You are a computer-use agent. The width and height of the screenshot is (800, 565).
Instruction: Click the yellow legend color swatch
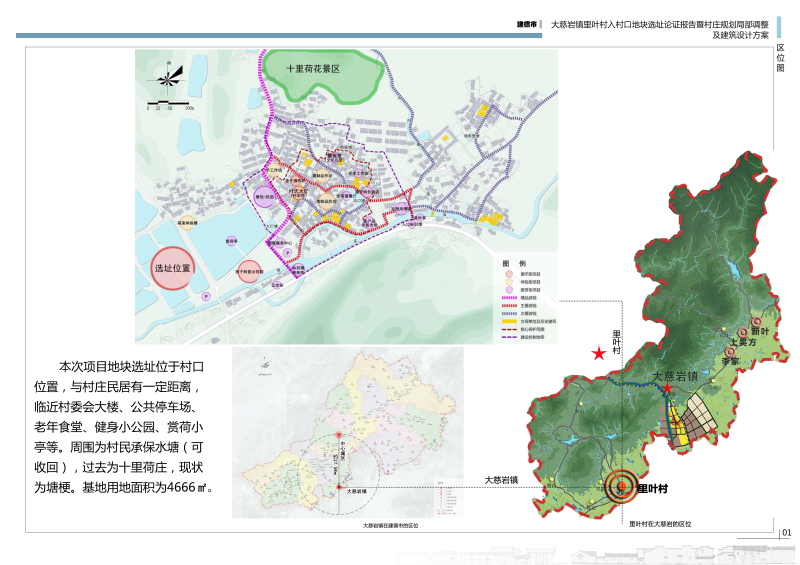pos(509,320)
